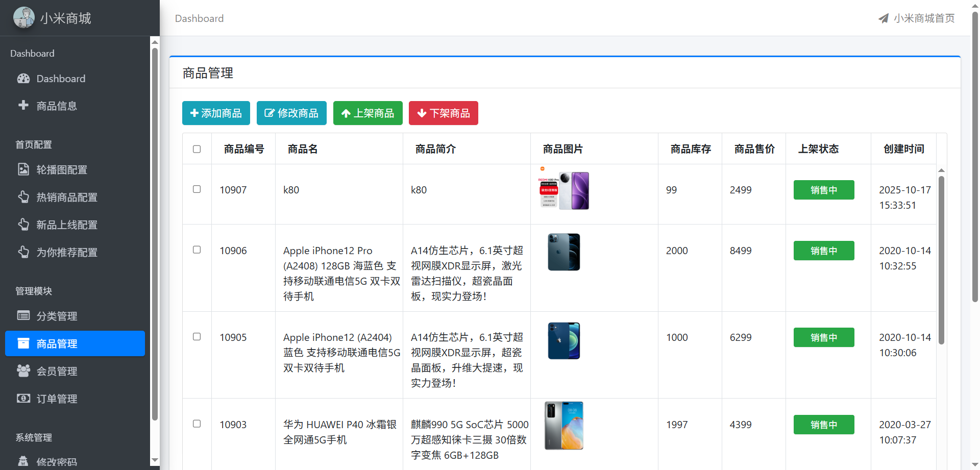The height and width of the screenshot is (470, 980).
Task: Click the 商品售价 column header
Action: click(x=754, y=149)
